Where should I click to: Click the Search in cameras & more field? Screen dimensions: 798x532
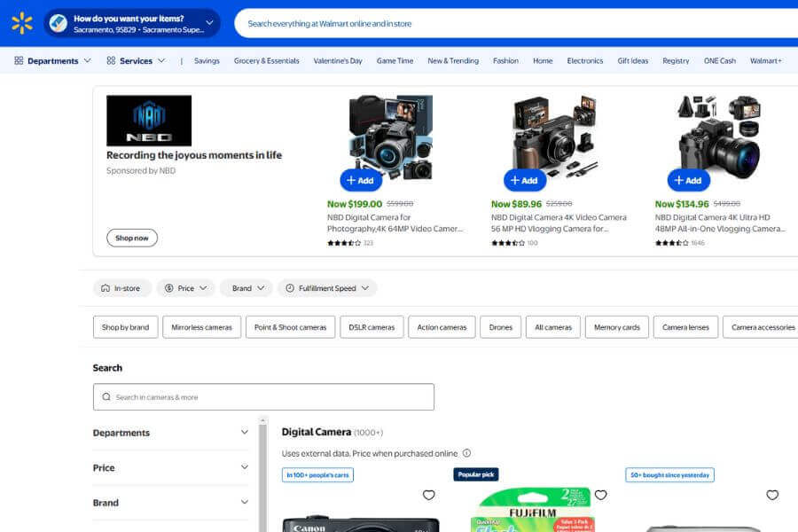263,397
